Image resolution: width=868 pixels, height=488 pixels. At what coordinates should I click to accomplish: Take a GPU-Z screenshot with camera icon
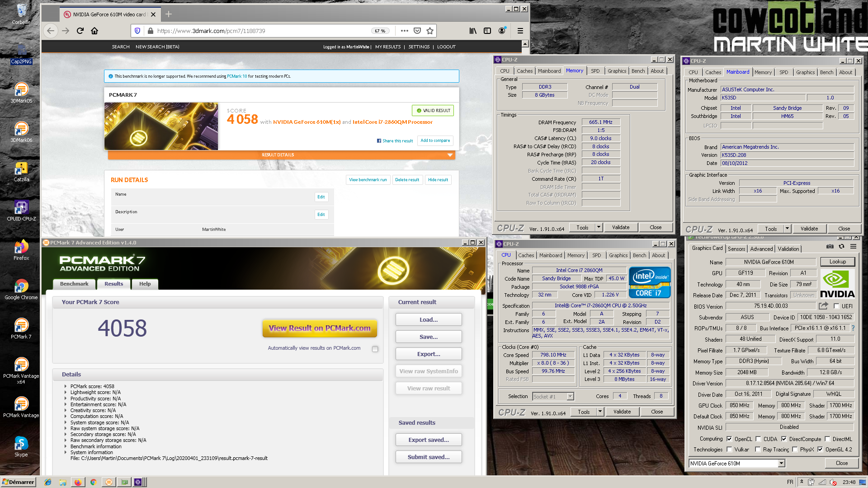coord(830,247)
